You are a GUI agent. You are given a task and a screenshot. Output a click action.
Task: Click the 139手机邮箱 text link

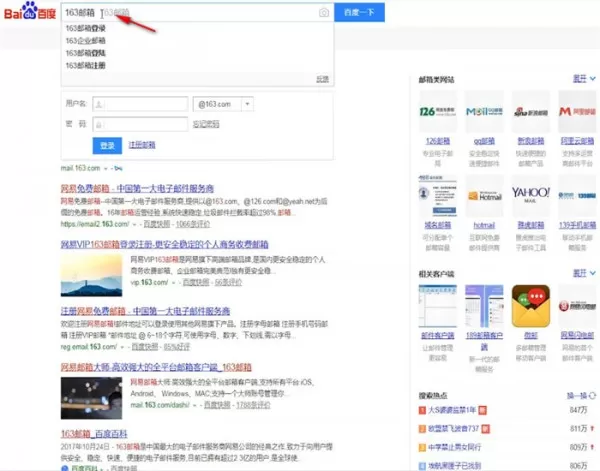point(577,225)
